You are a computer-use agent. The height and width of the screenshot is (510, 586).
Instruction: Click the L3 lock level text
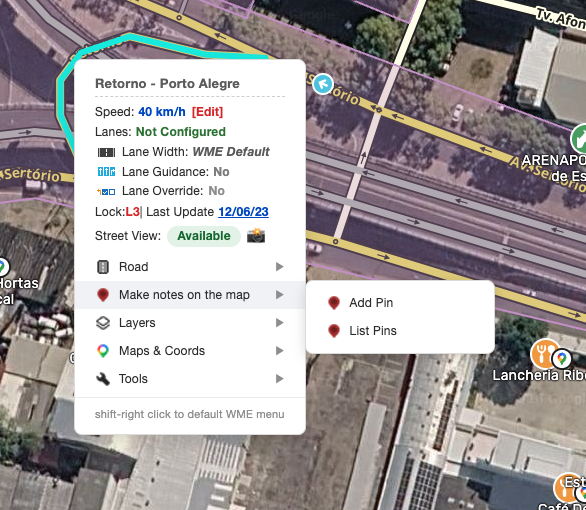point(132,212)
